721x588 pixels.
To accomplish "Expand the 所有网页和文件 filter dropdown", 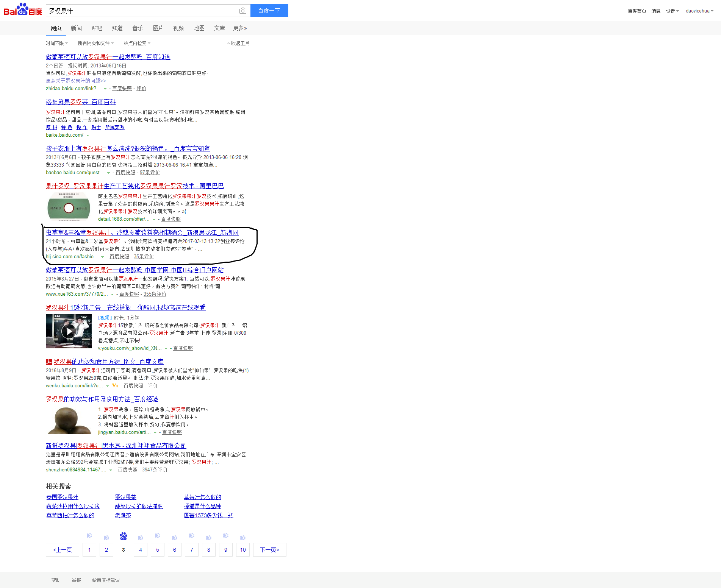I will point(95,43).
